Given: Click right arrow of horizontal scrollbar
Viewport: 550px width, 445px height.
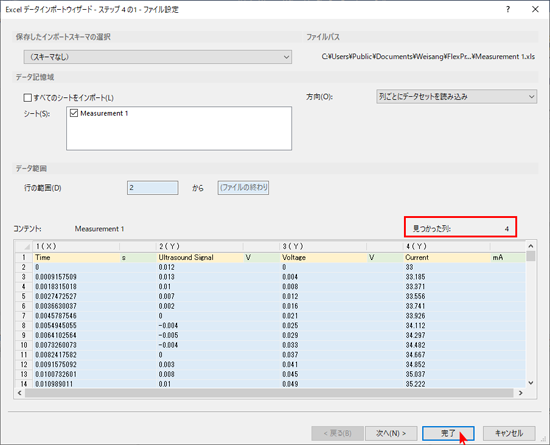Looking at the screenshot, I should 521,393.
